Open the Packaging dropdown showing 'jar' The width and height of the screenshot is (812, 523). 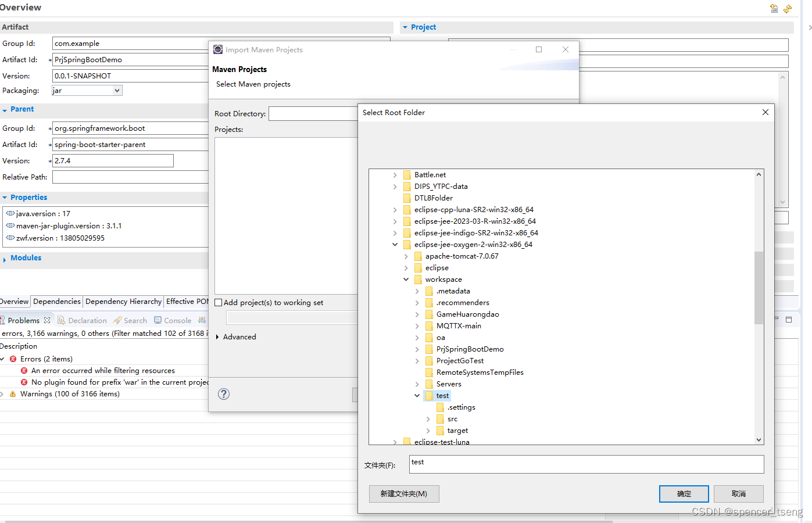click(x=116, y=90)
